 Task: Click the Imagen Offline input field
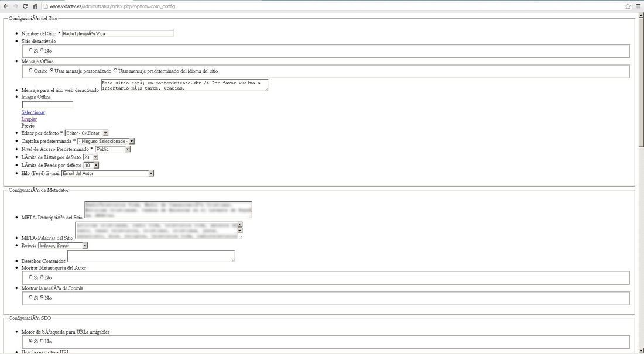47,104
